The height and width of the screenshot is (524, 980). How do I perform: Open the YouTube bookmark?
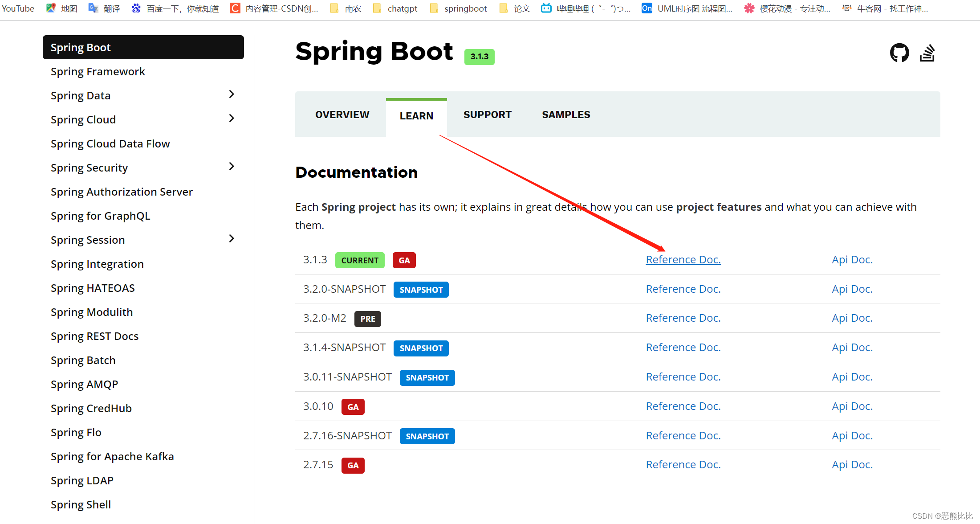(x=18, y=8)
